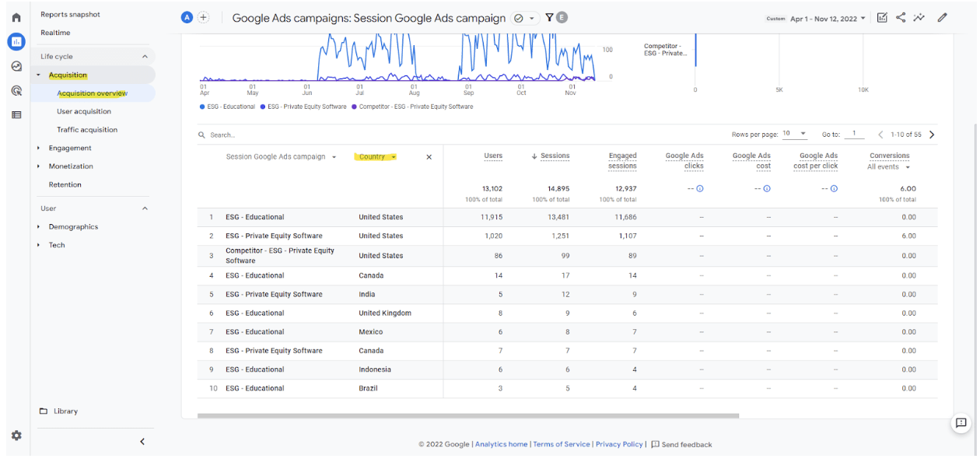Viewport: 980px width, 462px height.
Task: Edit the report using the pencil icon
Action: click(x=943, y=17)
